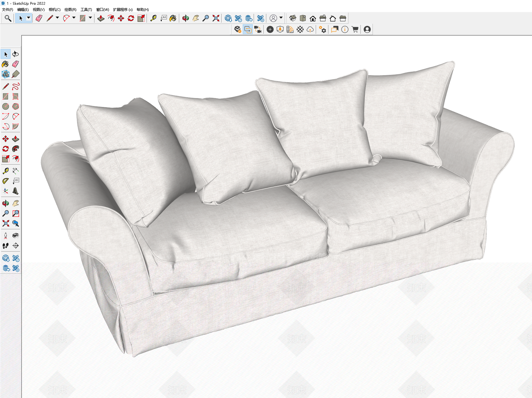The height and width of the screenshot is (398, 532).
Task: Switch to Front view house icon
Action: [313, 18]
